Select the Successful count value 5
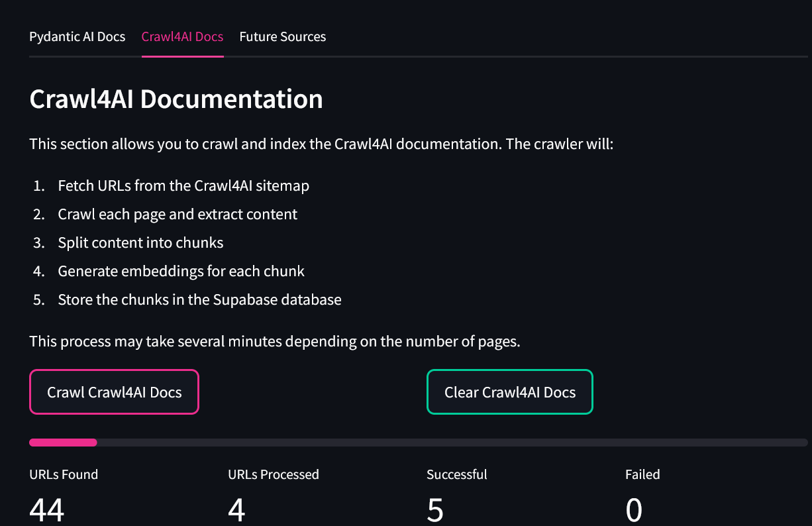The width and height of the screenshot is (812, 526). coord(435,510)
